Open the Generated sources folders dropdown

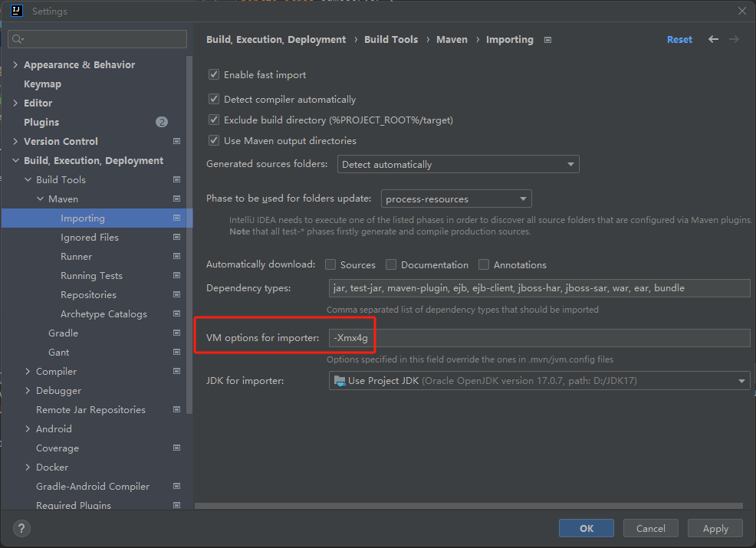click(x=458, y=164)
